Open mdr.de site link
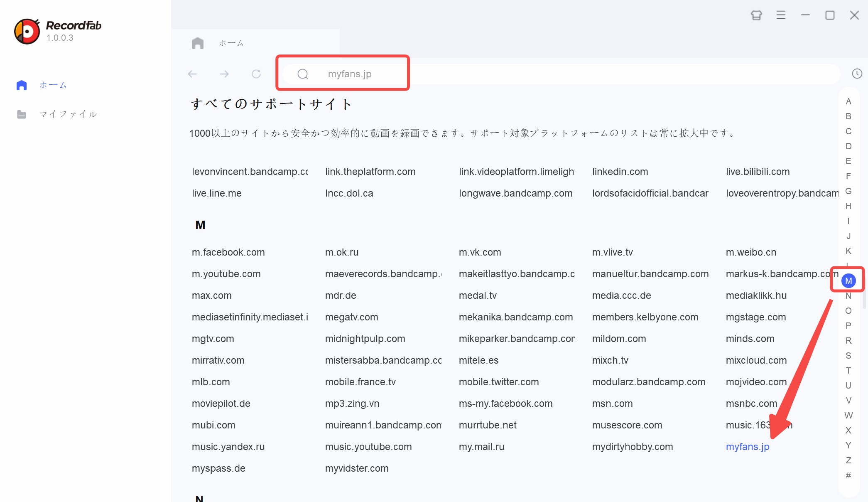 pyautogui.click(x=341, y=295)
